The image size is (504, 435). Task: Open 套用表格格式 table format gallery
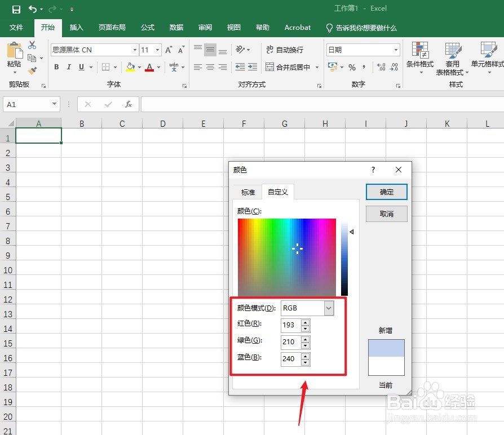point(452,59)
